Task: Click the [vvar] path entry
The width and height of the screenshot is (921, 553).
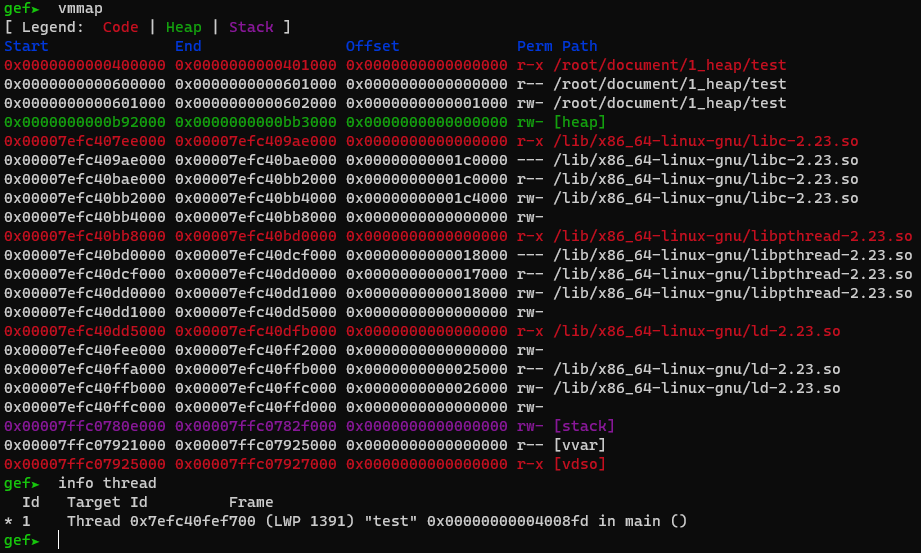Action: pos(584,445)
